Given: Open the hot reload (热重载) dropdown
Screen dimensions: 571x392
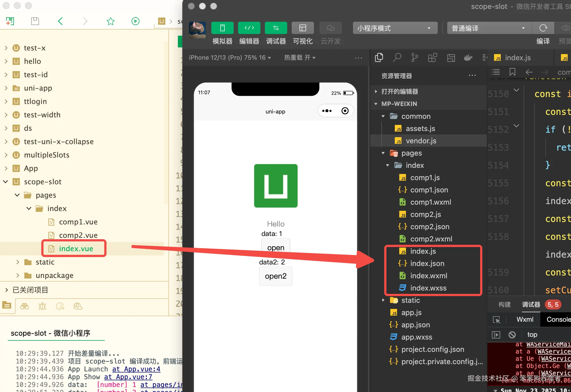Looking at the screenshot, I should (299, 58).
